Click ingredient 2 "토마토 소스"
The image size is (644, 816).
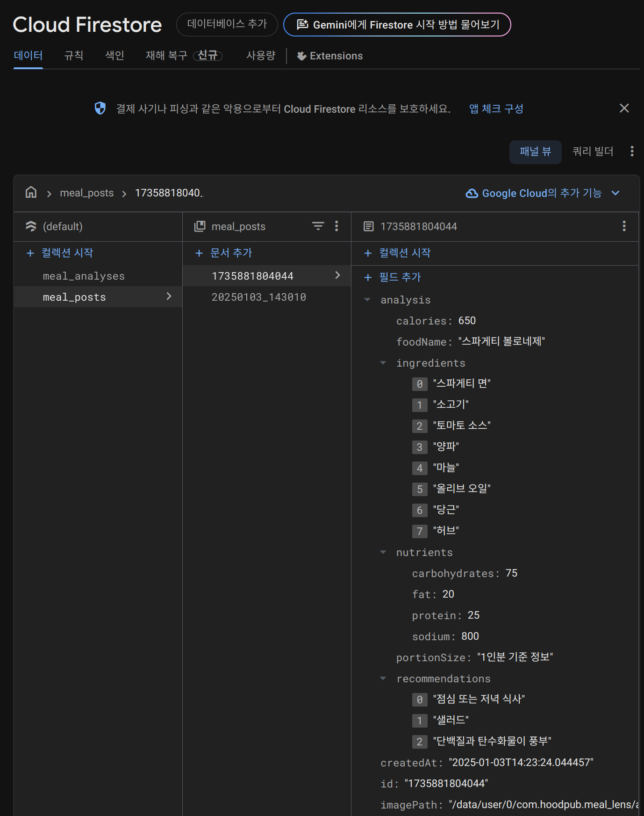point(462,426)
